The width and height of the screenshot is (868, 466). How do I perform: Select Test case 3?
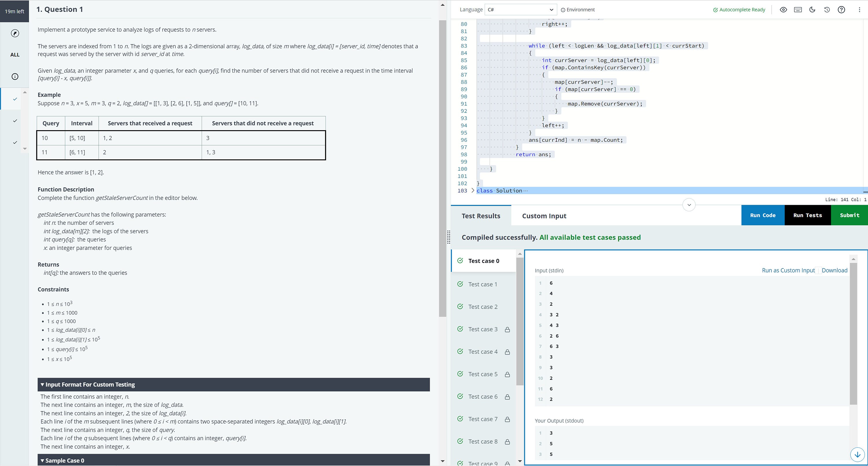tap(483, 329)
